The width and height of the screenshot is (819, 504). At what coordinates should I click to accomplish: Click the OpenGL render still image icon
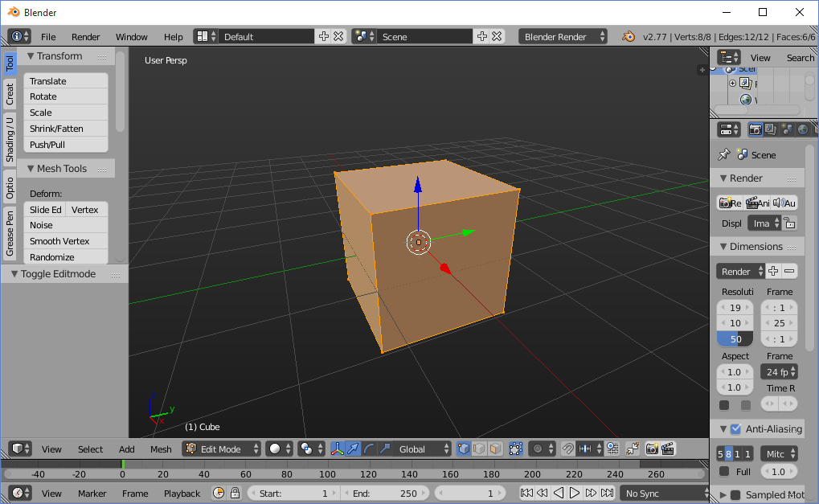653,449
